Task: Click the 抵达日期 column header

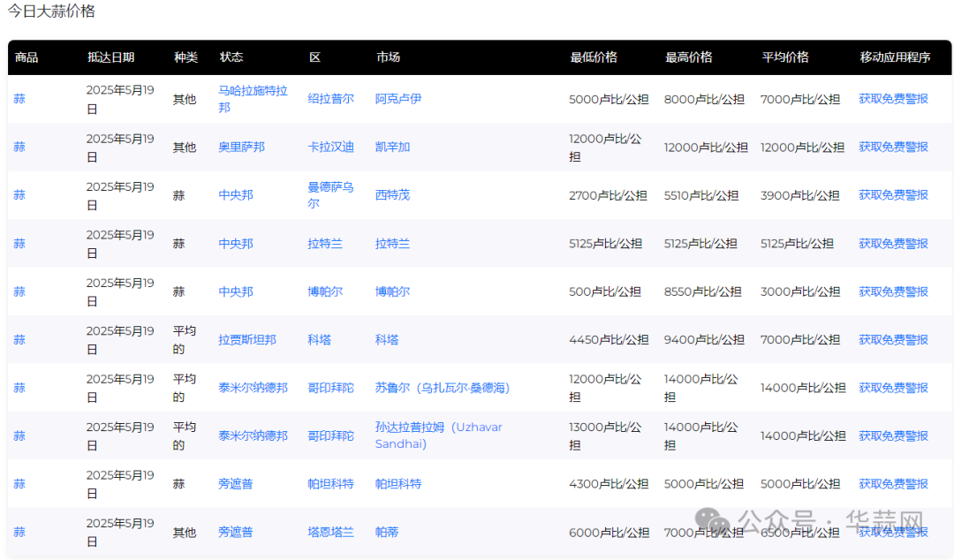Action: 110,57
